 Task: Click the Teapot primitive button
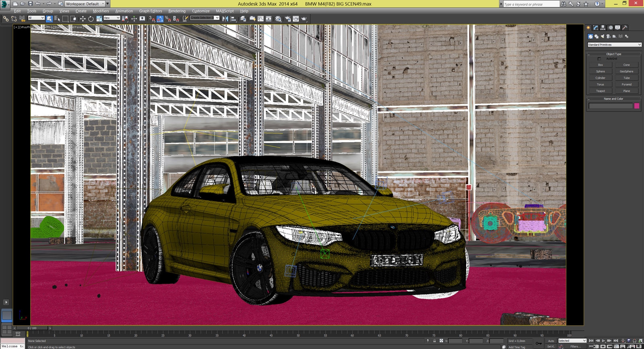coord(600,91)
